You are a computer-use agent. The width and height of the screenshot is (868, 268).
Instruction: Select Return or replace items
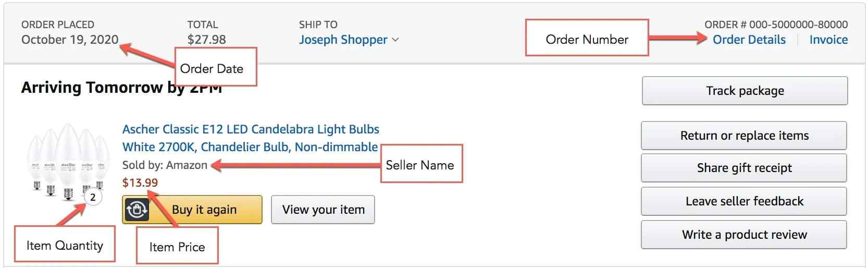click(745, 136)
